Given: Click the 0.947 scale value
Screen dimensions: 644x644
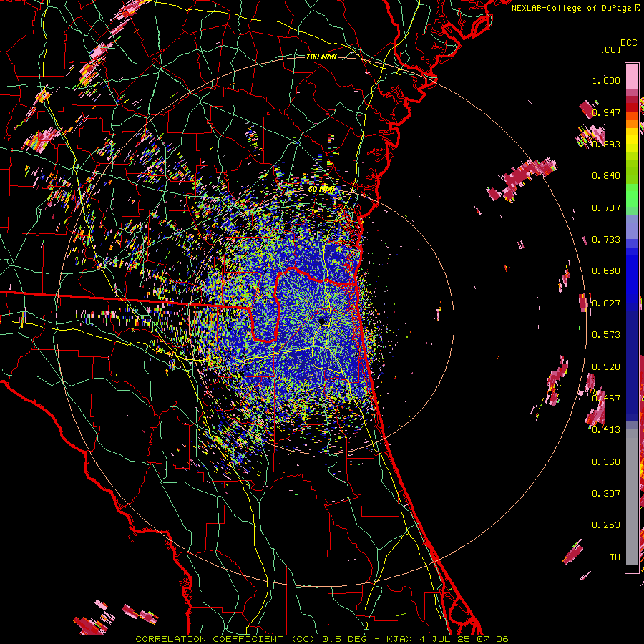Looking at the screenshot, I should tap(606, 112).
